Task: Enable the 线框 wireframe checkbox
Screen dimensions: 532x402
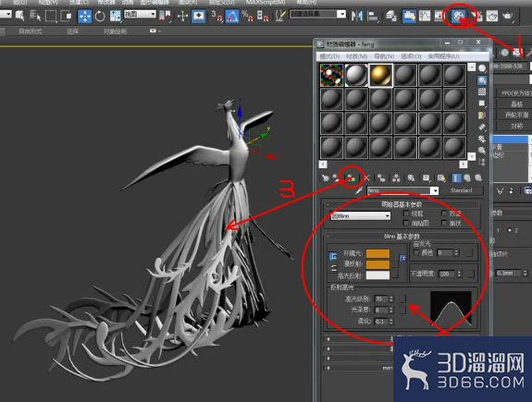Action: (406, 213)
